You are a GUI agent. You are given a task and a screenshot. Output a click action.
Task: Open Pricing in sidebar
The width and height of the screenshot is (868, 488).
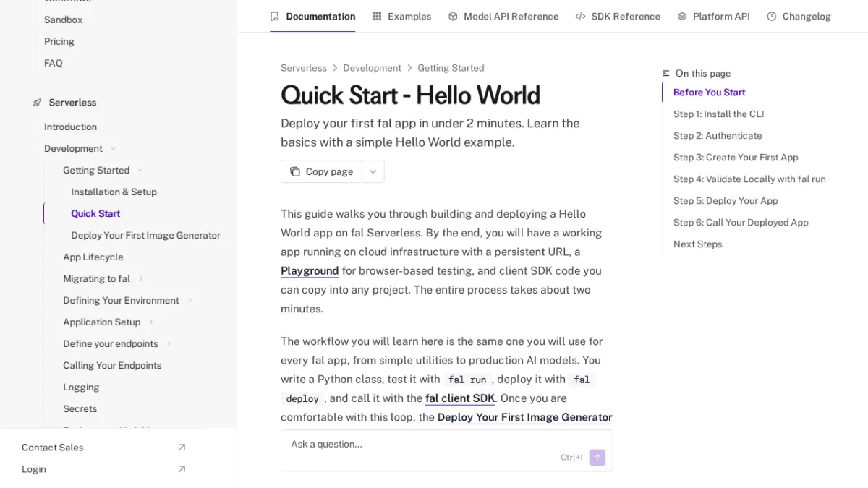point(59,41)
